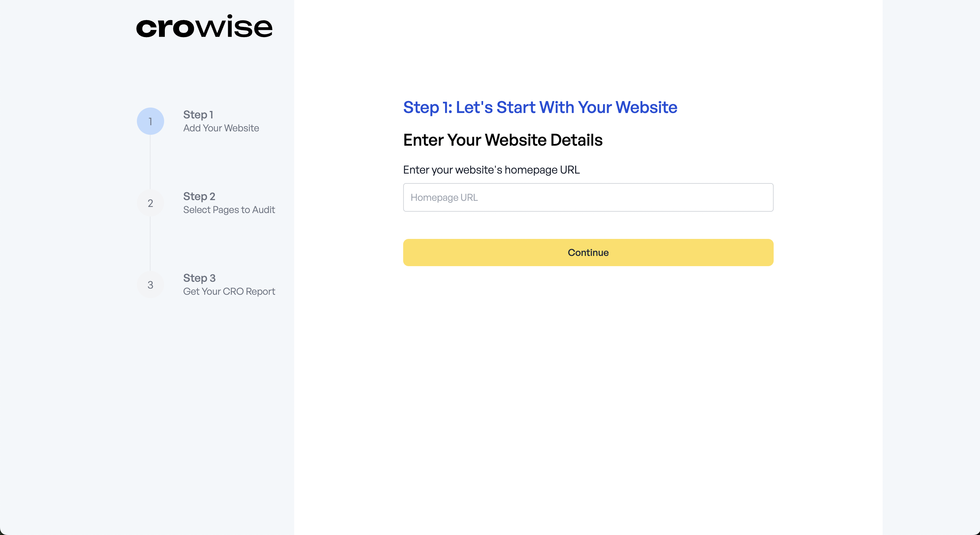Click the empty white area below the Continue button

tap(588, 380)
